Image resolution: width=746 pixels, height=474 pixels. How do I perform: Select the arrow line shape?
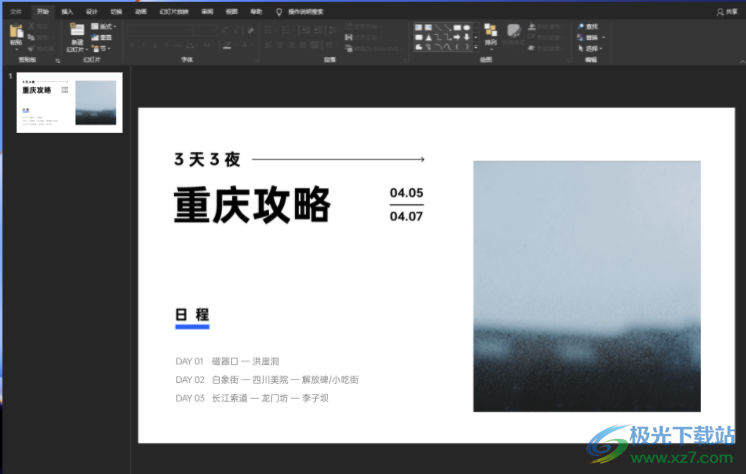point(448,28)
